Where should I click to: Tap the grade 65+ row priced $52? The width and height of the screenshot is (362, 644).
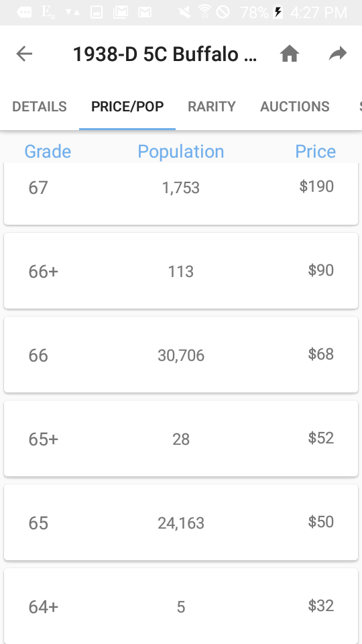coord(181,438)
